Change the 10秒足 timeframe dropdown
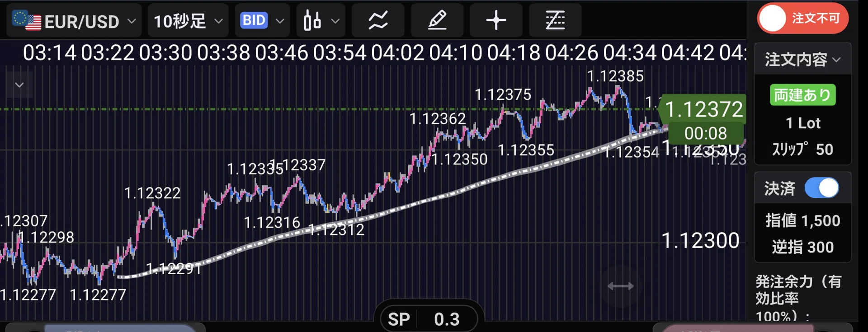Image resolution: width=868 pixels, height=332 pixels. coord(189,21)
